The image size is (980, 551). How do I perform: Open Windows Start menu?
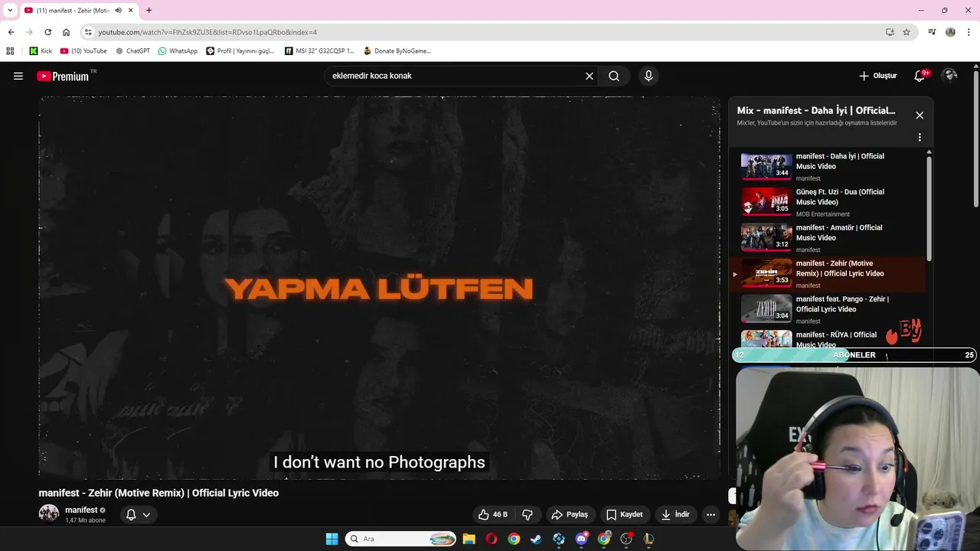tap(332, 539)
